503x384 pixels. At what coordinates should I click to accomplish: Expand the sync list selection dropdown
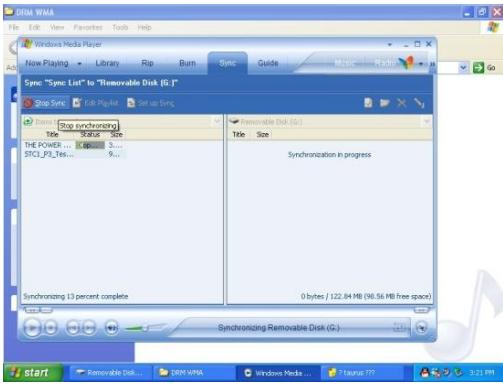(x=217, y=121)
